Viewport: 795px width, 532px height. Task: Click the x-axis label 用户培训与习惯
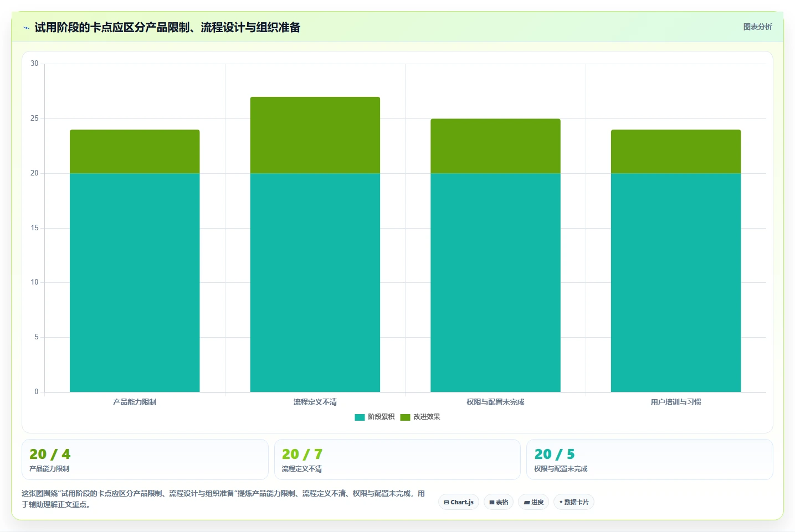(676, 402)
